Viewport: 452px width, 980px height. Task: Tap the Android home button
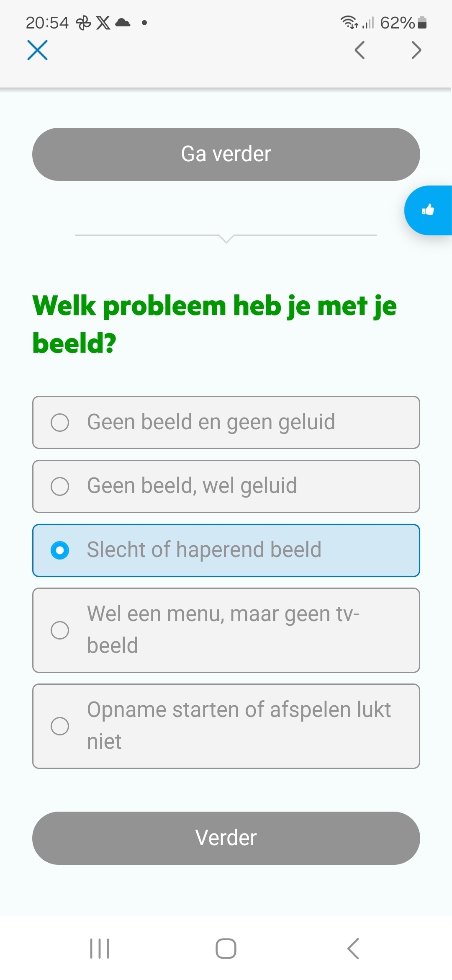(x=226, y=948)
